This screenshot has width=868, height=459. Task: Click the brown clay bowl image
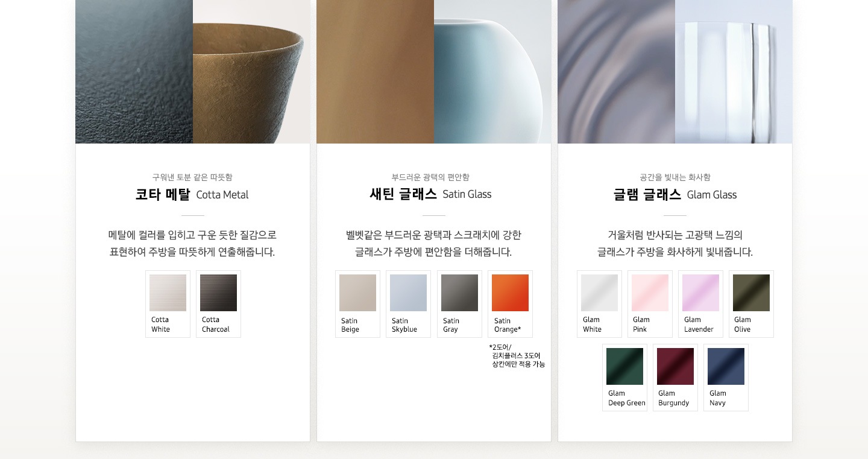(251, 72)
